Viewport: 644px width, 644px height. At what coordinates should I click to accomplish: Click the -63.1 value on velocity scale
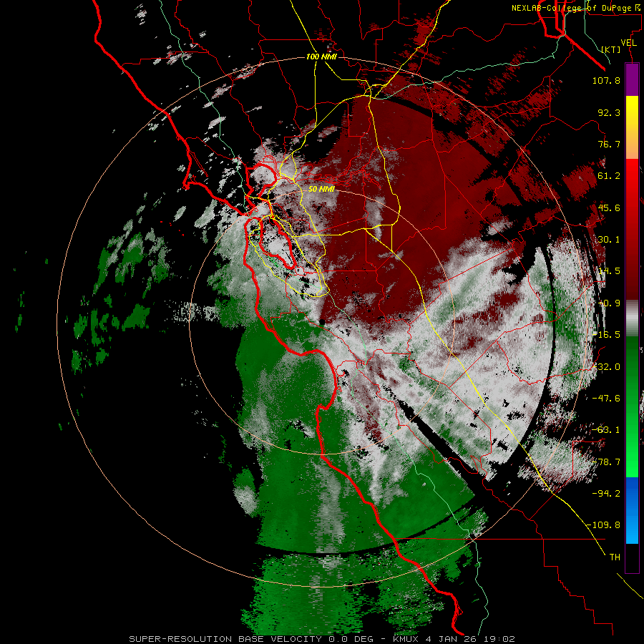(x=606, y=430)
